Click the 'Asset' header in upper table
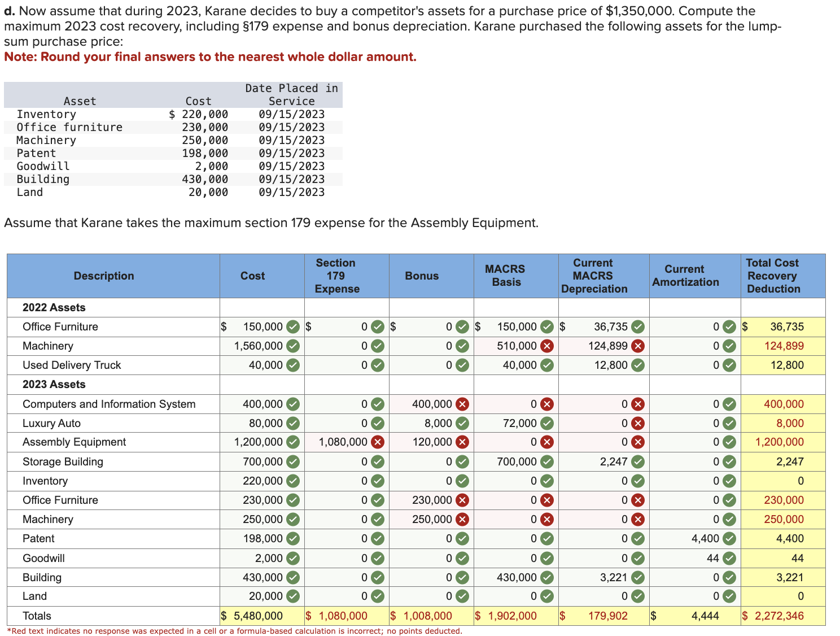This screenshot has height=636, width=840. [x=80, y=101]
